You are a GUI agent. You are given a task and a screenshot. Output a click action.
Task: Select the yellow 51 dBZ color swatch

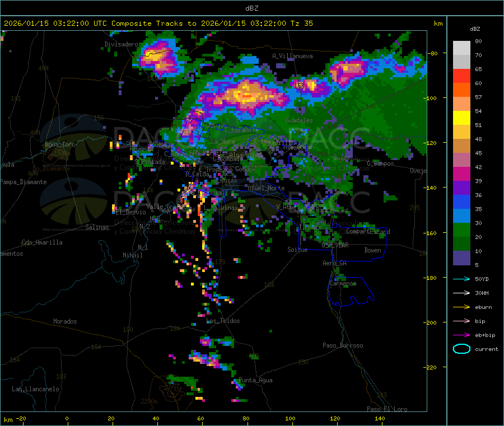click(461, 118)
